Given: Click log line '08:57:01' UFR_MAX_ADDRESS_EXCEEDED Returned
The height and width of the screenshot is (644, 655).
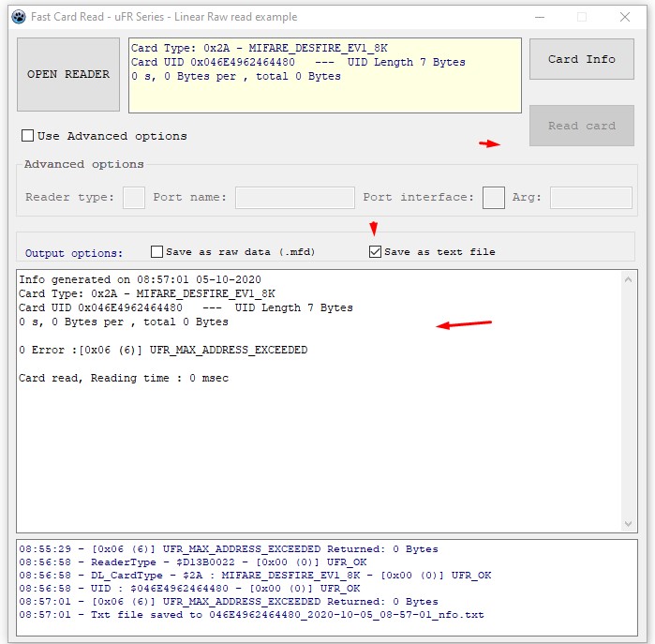Looking at the screenshot, I should point(229,602).
